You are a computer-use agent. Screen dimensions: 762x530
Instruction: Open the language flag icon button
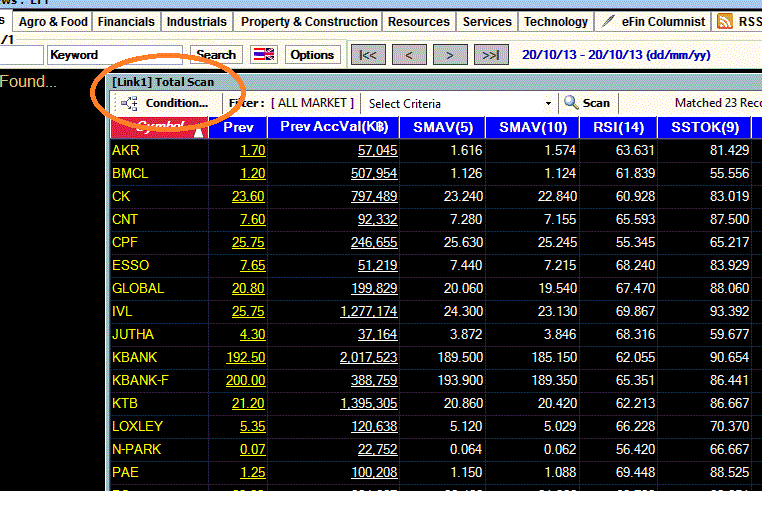pos(264,54)
